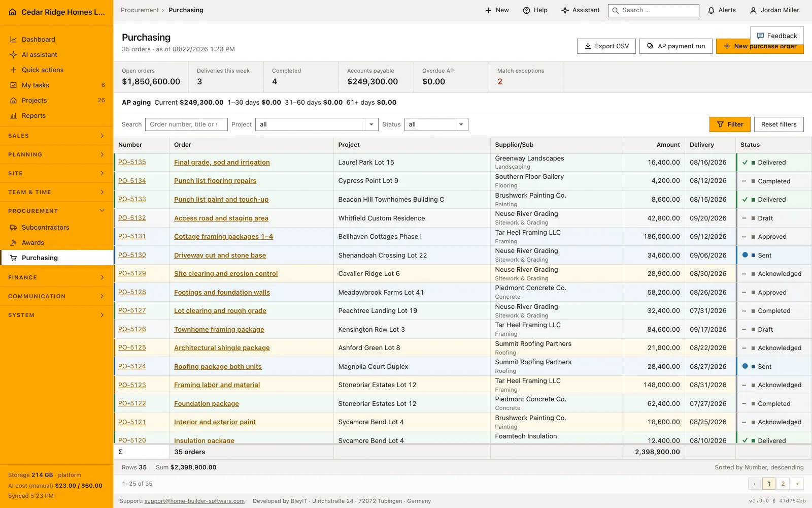Click the Cedar Ridge Homes house icon
Image resolution: width=812 pixels, height=508 pixels.
13,12
